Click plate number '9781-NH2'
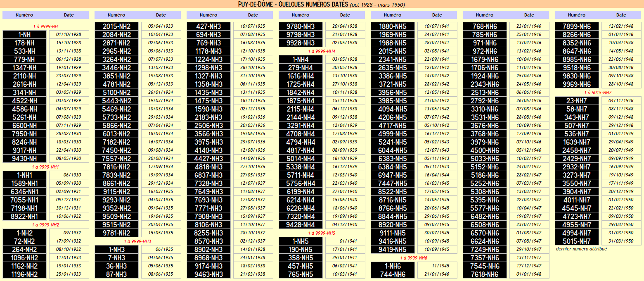 click(116, 233)
